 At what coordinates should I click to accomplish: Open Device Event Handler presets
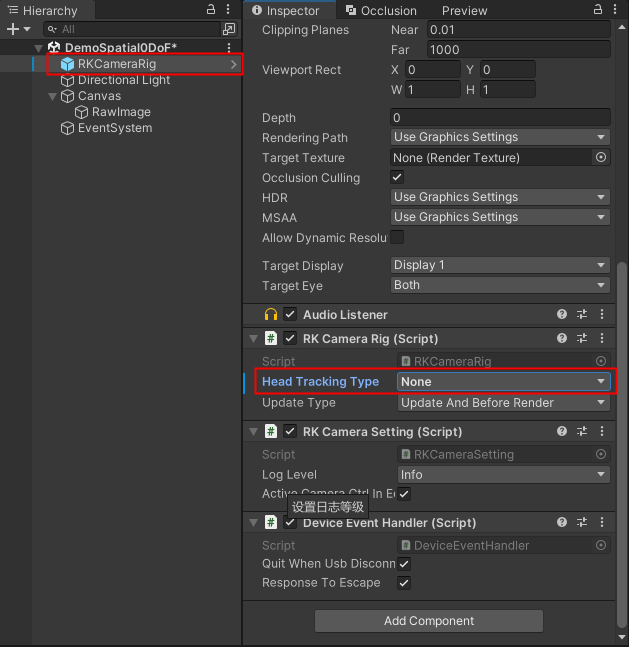click(582, 522)
